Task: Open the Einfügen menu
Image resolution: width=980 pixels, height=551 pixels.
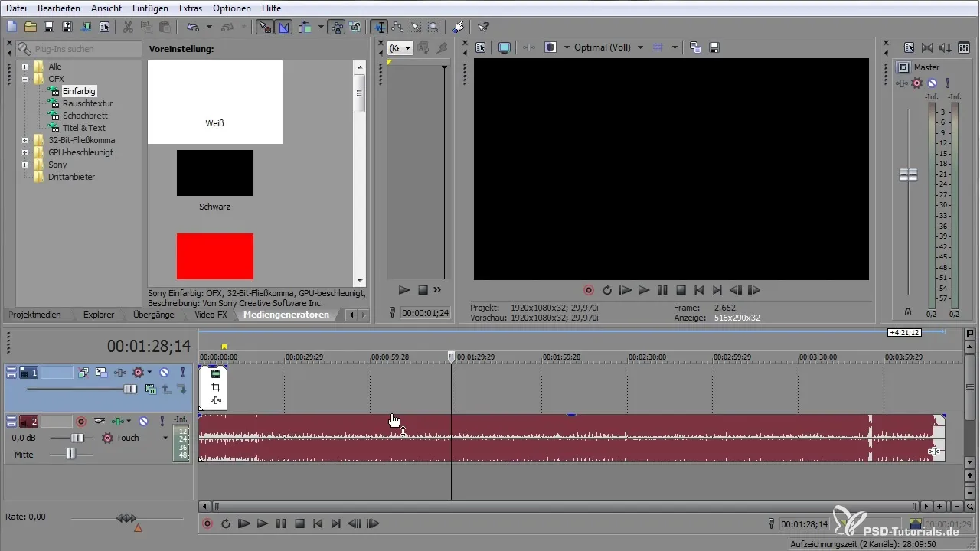Action: click(150, 7)
